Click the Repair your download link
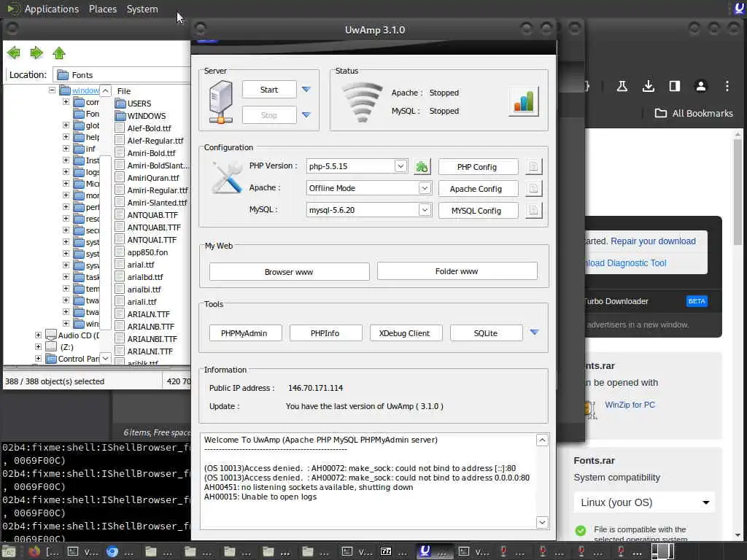Screen dimensions: 747x560 click(653, 241)
